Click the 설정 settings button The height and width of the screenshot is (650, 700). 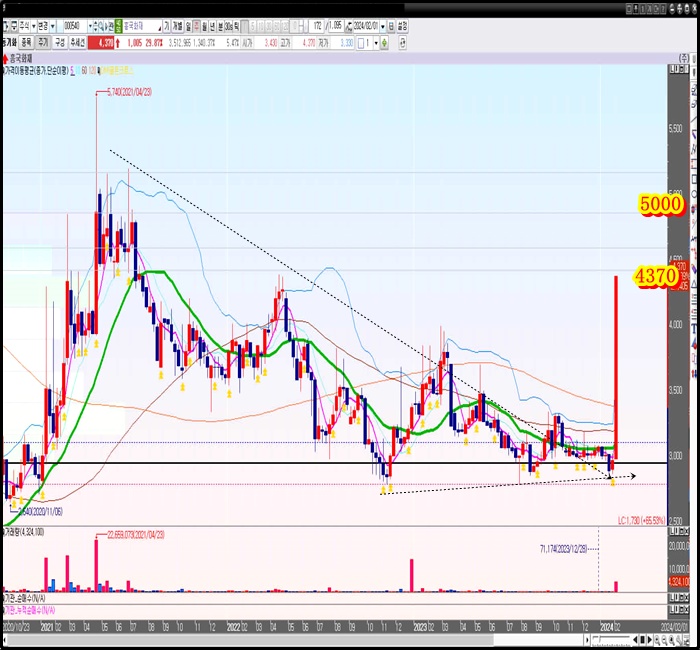[402, 26]
